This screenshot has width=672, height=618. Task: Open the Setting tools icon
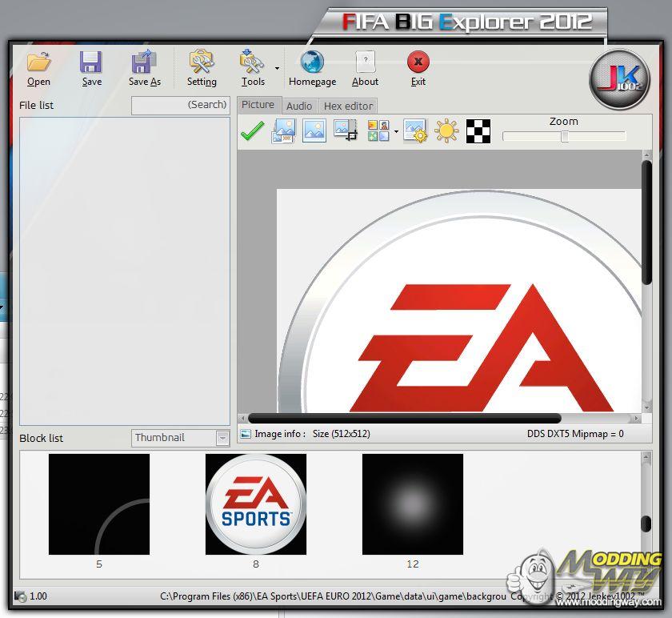tap(202, 62)
